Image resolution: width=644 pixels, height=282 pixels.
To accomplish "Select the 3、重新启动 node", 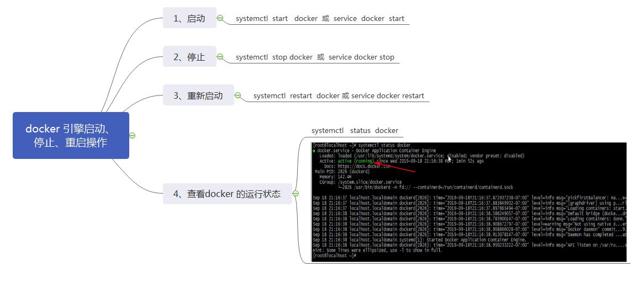I will (198, 95).
